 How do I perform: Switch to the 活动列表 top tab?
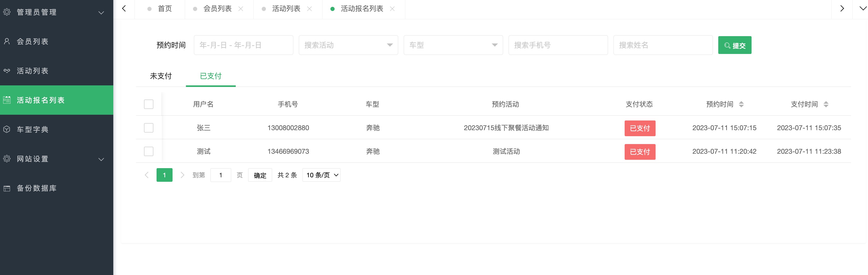pos(286,9)
